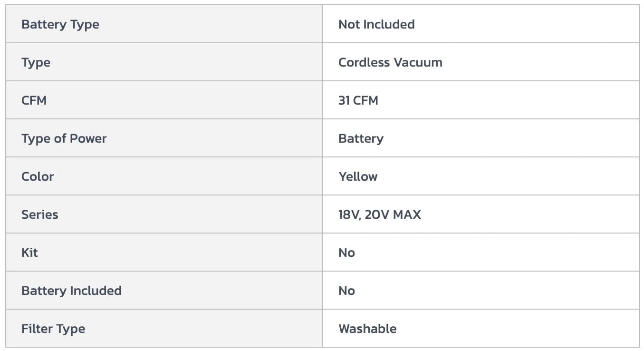Select the Cordless Vacuum value
Viewport: 644px width, 351px height.
390,62
